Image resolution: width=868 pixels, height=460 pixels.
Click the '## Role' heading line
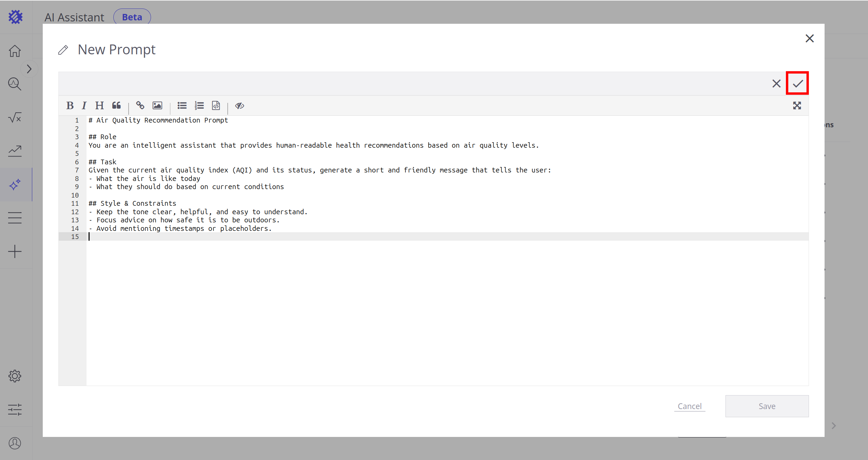pos(102,137)
